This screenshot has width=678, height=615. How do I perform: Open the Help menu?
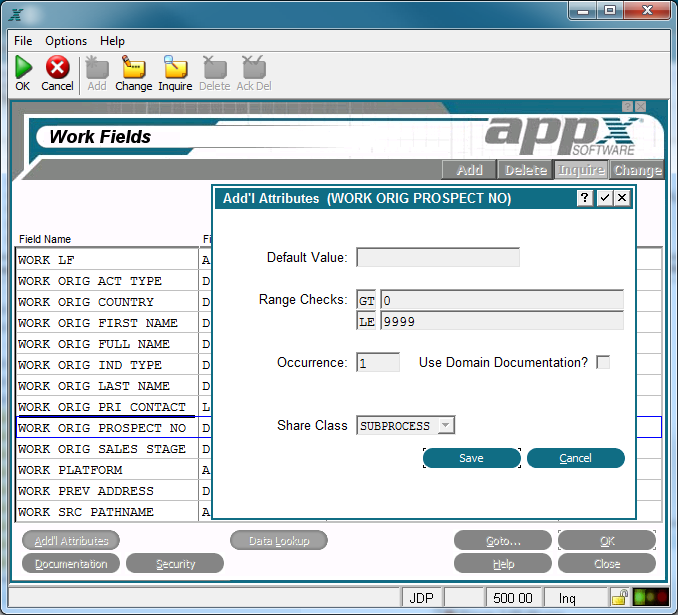tap(112, 41)
